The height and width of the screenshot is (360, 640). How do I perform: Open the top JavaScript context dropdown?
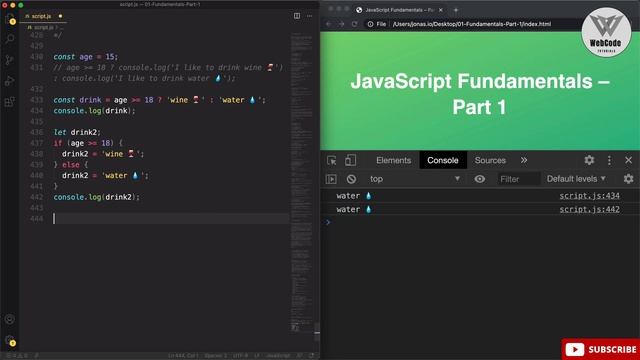click(x=415, y=179)
